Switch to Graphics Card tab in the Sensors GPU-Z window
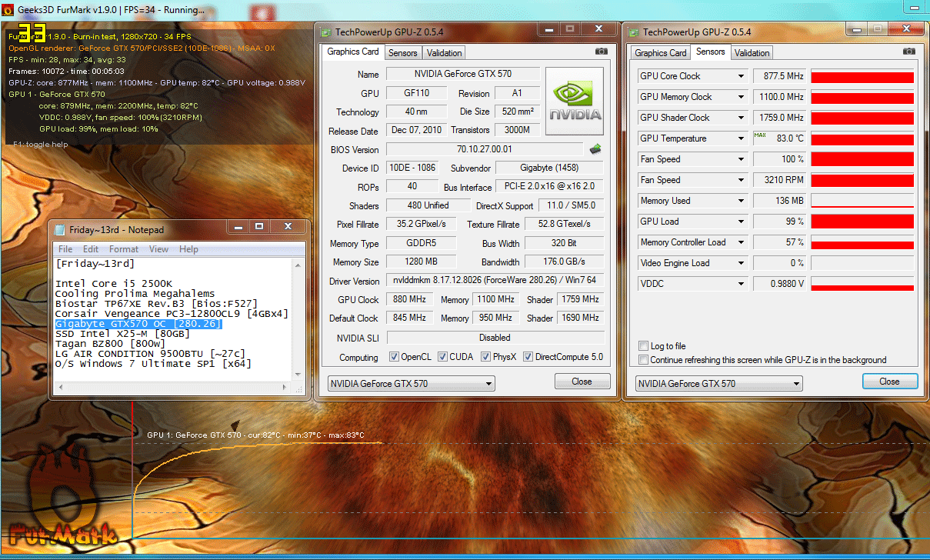This screenshot has height=560, width=930. coord(661,53)
